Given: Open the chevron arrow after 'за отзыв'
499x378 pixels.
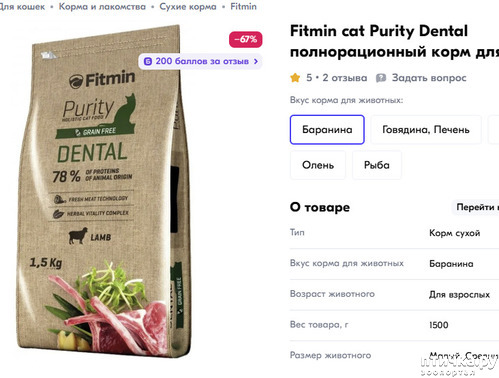Looking at the screenshot, I should (256, 61).
